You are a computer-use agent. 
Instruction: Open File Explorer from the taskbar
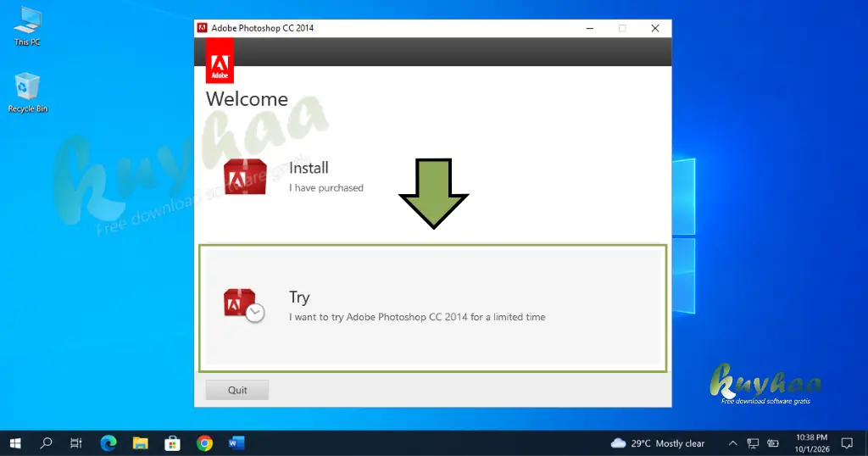[141, 443]
